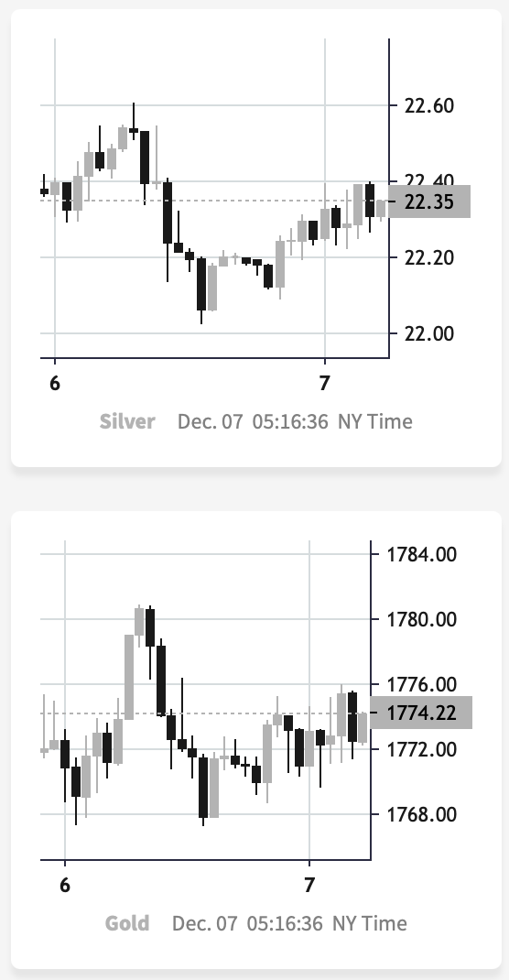Click the 22.60 price level on Silver axis
The image size is (509, 980).
click(x=429, y=105)
